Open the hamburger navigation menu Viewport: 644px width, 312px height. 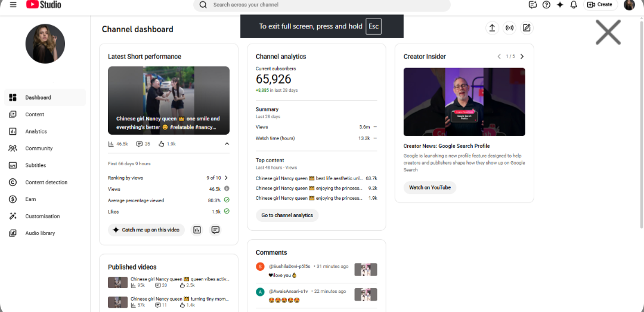point(13,5)
